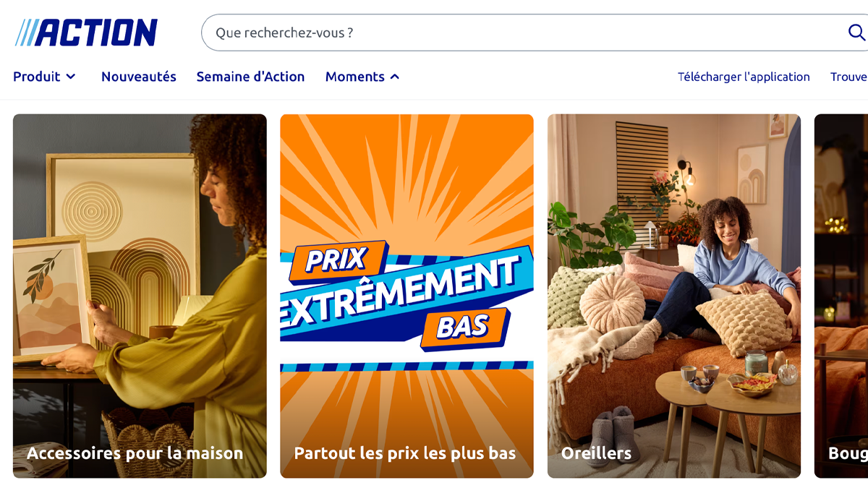
Task: Open the Oreillers category card
Action: tap(674, 296)
